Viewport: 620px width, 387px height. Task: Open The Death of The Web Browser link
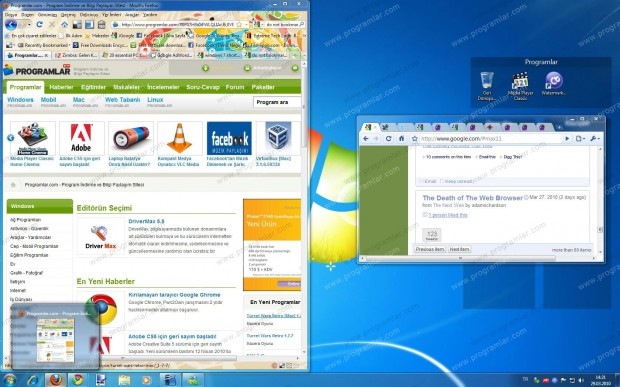473,198
